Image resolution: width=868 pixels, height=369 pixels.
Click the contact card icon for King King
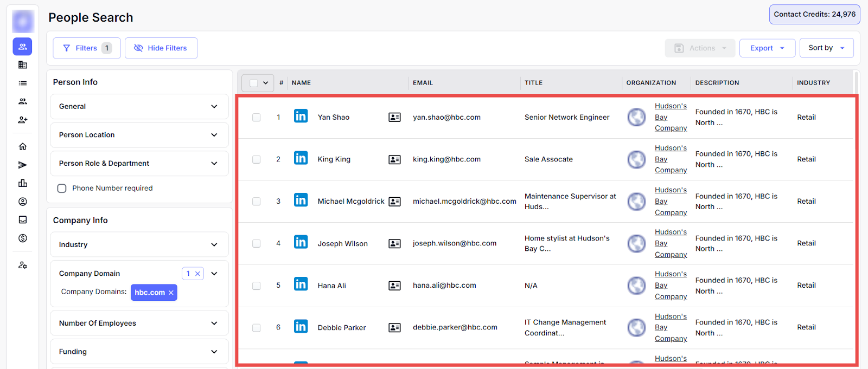tap(394, 159)
